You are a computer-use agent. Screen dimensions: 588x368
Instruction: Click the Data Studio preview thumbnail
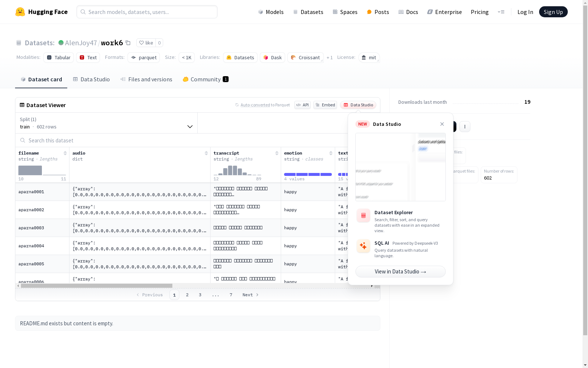[x=401, y=167]
